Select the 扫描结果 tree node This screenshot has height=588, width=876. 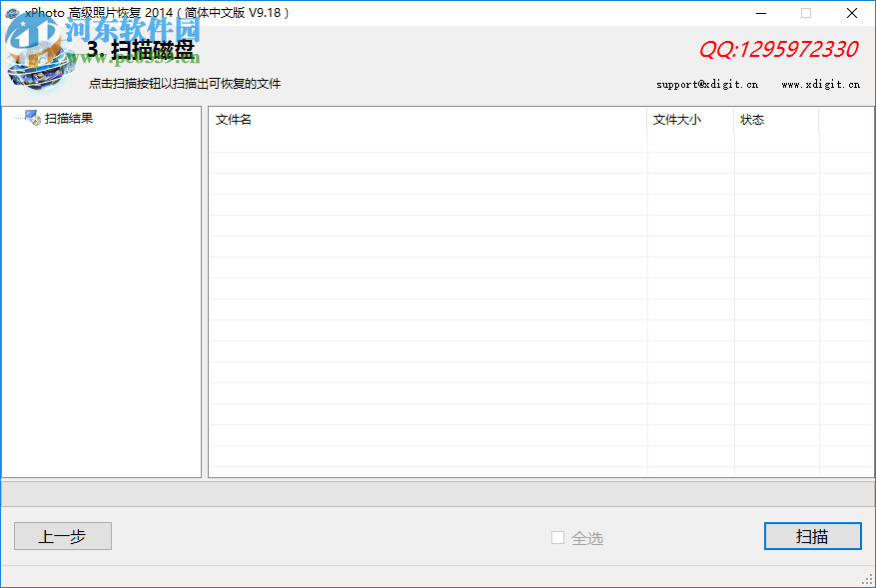69,119
